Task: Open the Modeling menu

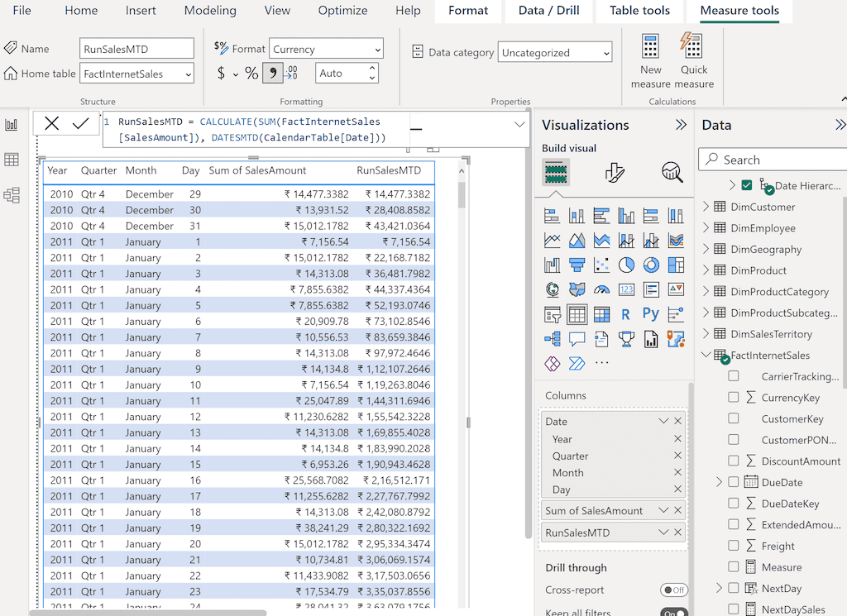Action: click(210, 11)
